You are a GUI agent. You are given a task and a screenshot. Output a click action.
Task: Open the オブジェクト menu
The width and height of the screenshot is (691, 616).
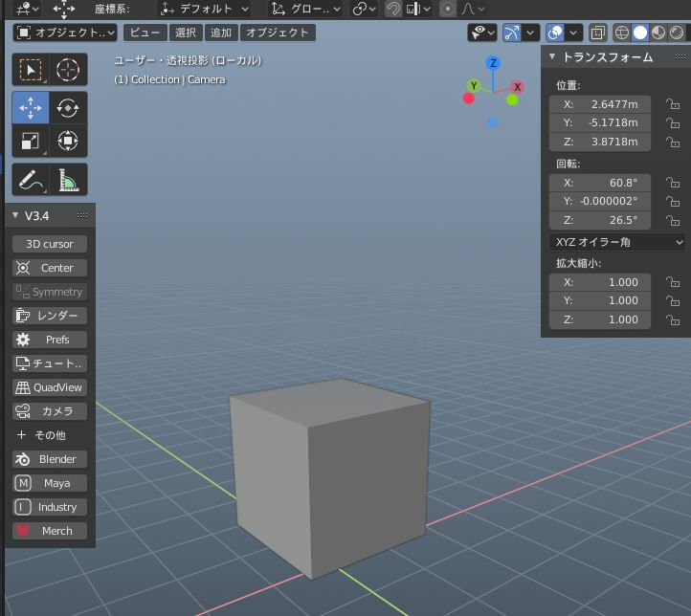[278, 33]
